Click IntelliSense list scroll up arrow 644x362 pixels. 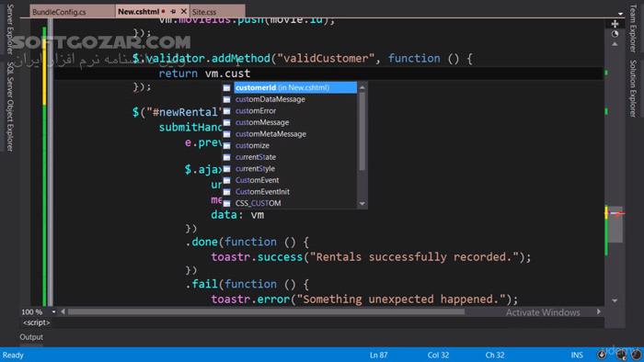click(362, 87)
